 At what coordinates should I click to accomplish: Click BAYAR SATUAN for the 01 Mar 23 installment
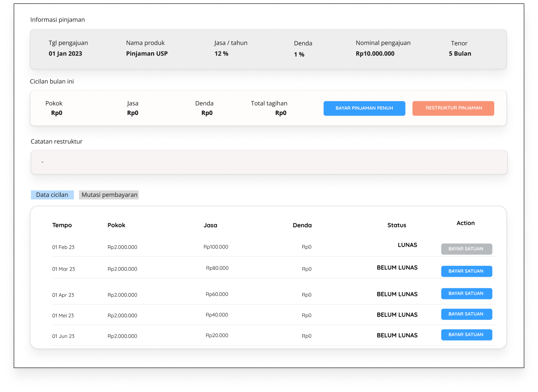(466, 271)
